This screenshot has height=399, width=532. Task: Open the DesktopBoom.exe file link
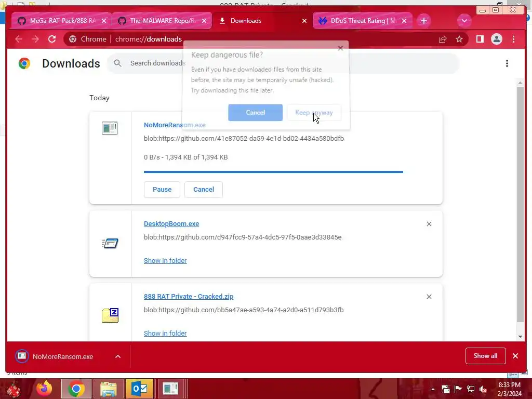pos(171,223)
